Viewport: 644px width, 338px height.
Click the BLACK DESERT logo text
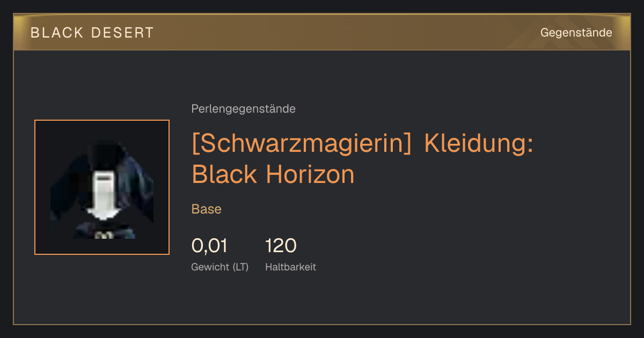point(92,33)
